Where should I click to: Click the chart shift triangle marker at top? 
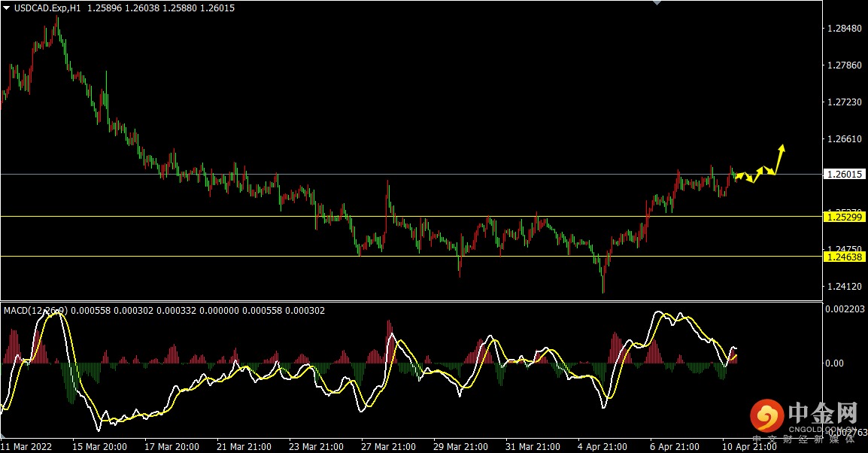point(657,3)
